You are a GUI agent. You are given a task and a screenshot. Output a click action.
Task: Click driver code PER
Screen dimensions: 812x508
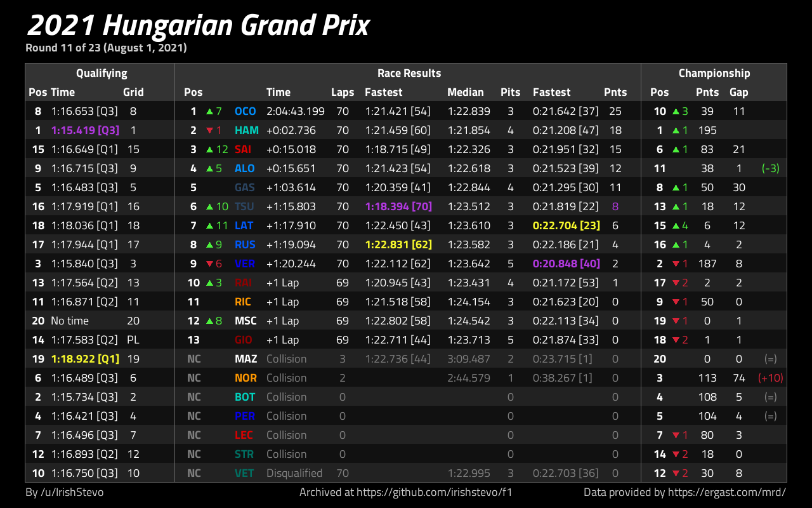point(245,417)
